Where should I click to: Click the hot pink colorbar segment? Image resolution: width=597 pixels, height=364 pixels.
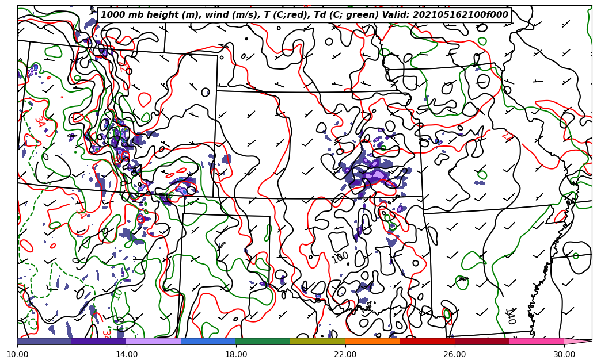pos(537,341)
